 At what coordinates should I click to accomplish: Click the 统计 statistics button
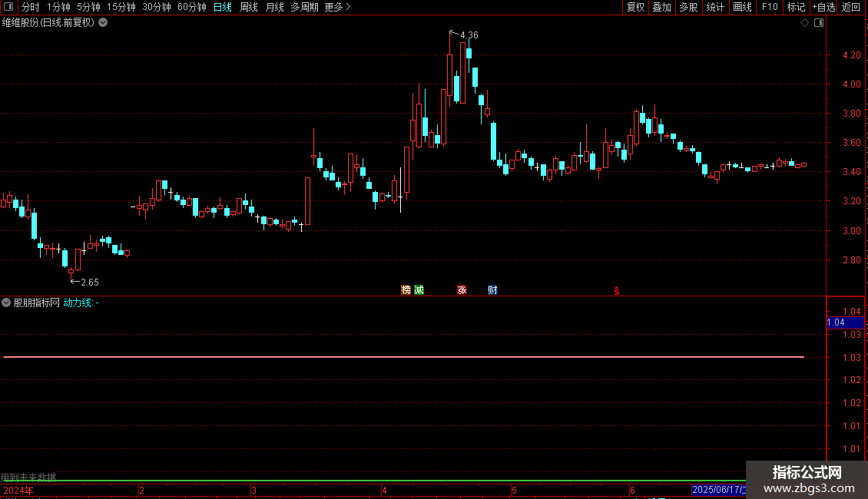click(x=715, y=7)
